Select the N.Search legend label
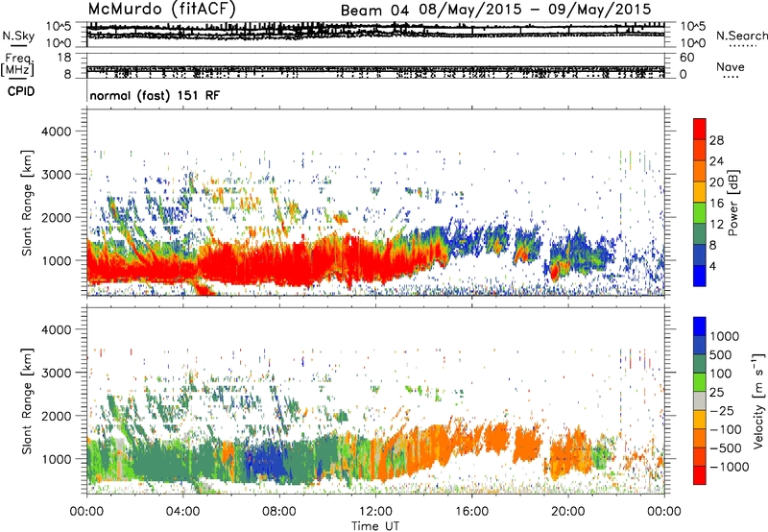Image resolution: width=768 pixels, height=532 pixels. click(x=741, y=36)
